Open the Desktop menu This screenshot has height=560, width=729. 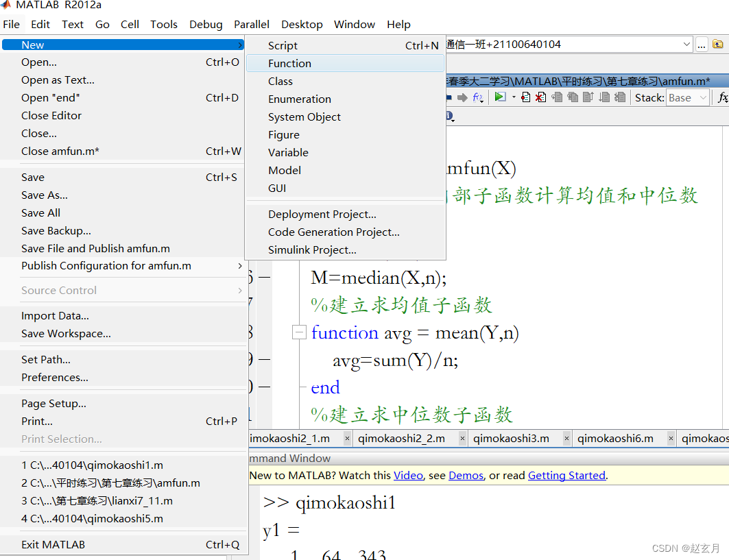click(302, 24)
